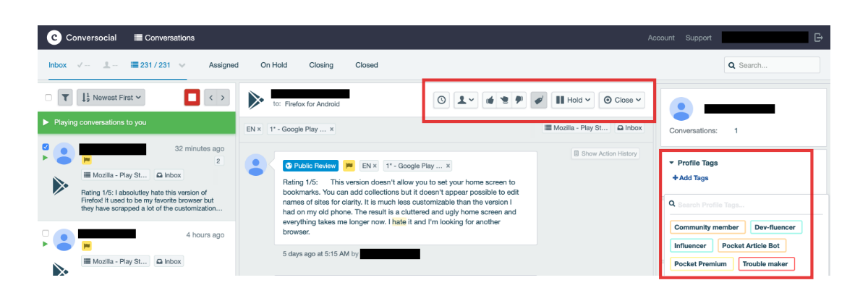Screen dimensions: 868x301
Task: Select the Influencer profile tag
Action: pyautogui.click(x=690, y=246)
